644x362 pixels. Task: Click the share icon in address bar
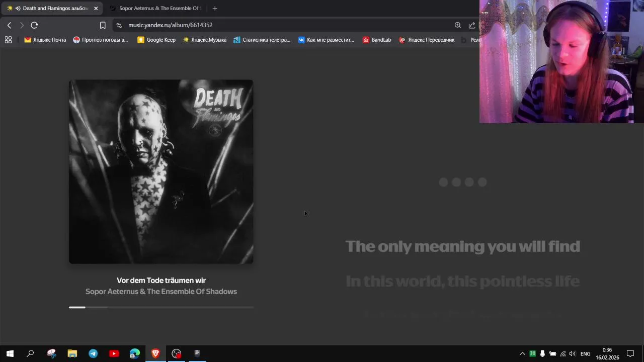[x=472, y=25]
